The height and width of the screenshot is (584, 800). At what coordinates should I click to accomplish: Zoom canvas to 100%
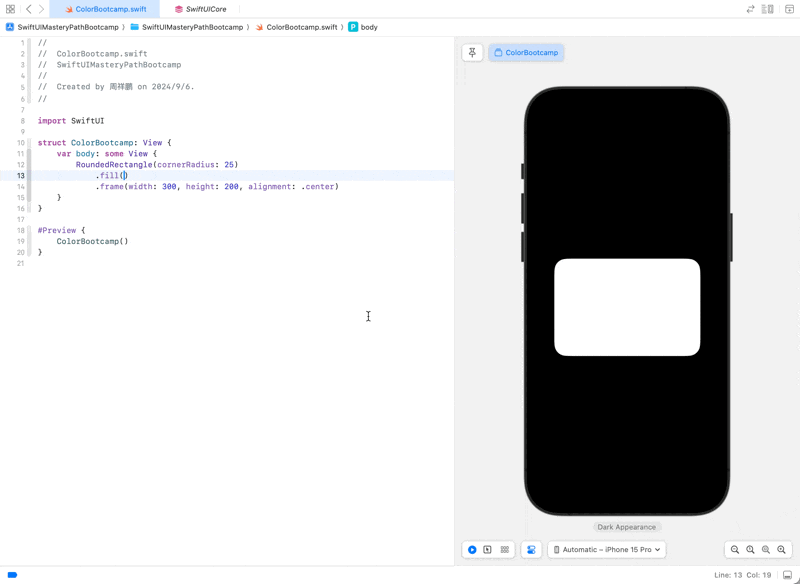coord(750,549)
